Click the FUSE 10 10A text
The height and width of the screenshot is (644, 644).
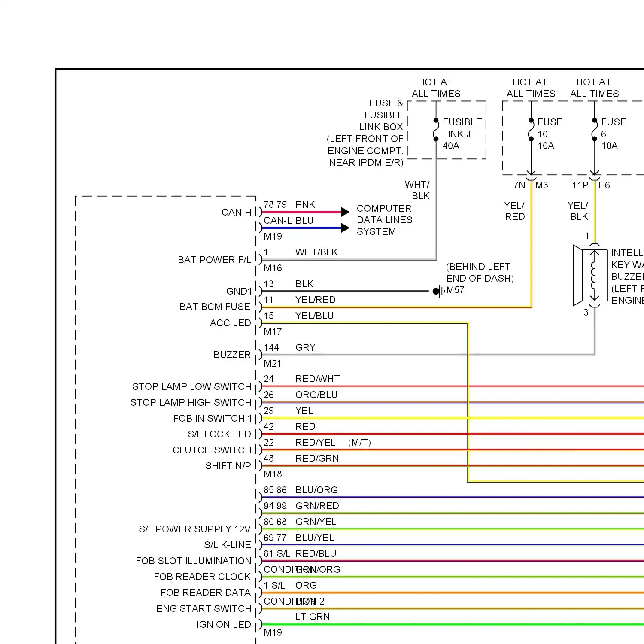coord(550,134)
